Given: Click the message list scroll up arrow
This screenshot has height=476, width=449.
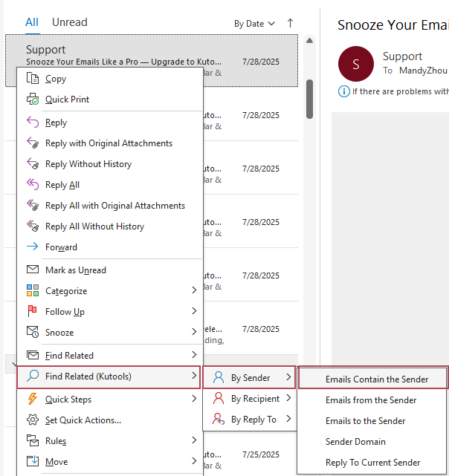Looking at the screenshot, I should (x=309, y=40).
